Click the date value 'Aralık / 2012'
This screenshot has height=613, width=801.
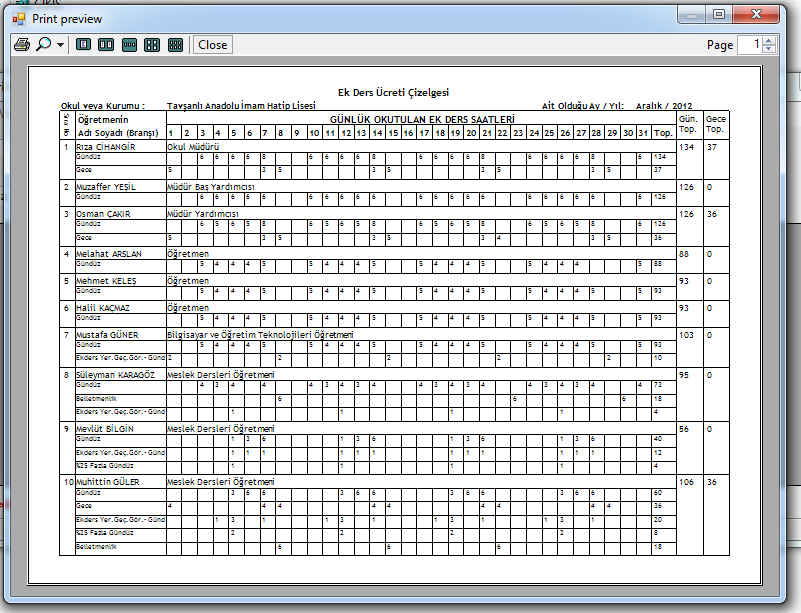[x=664, y=106]
